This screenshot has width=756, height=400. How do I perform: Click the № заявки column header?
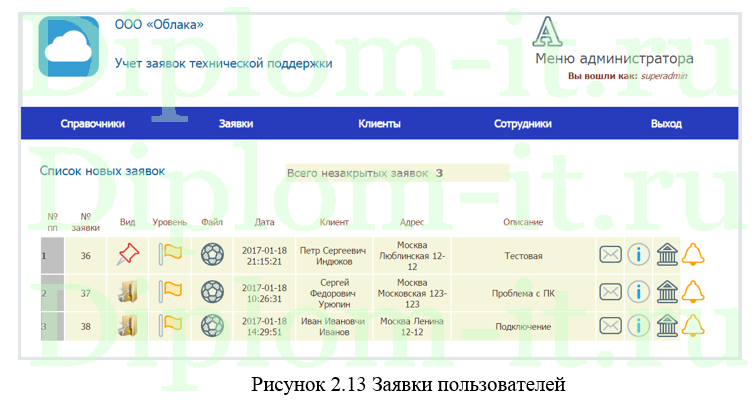coord(85,222)
